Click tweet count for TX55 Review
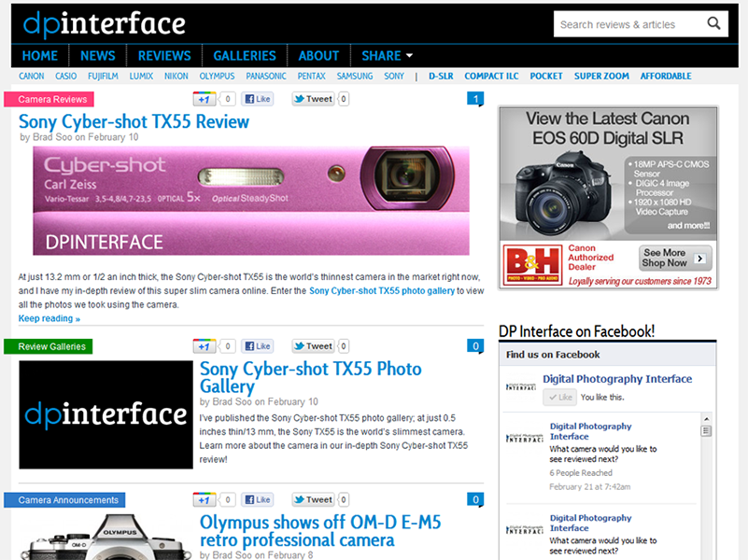The height and width of the screenshot is (560, 748). coord(343,99)
